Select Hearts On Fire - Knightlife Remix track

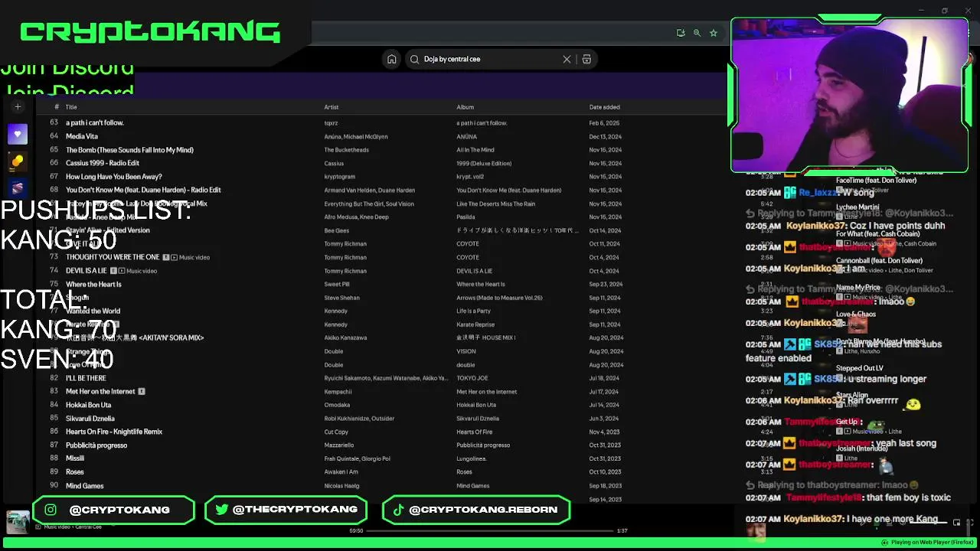tap(114, 432)
